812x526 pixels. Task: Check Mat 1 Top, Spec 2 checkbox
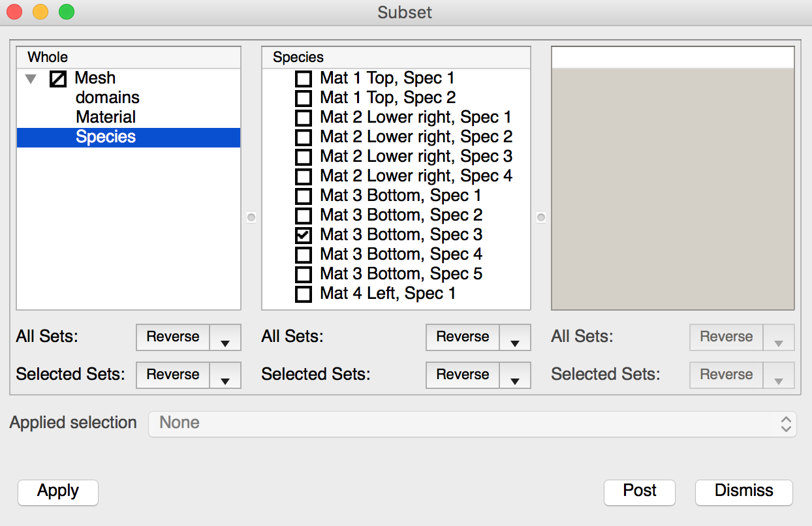click(304, 99)
